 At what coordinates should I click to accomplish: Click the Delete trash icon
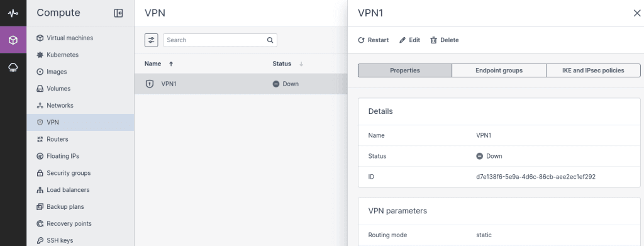coord(433,40)
